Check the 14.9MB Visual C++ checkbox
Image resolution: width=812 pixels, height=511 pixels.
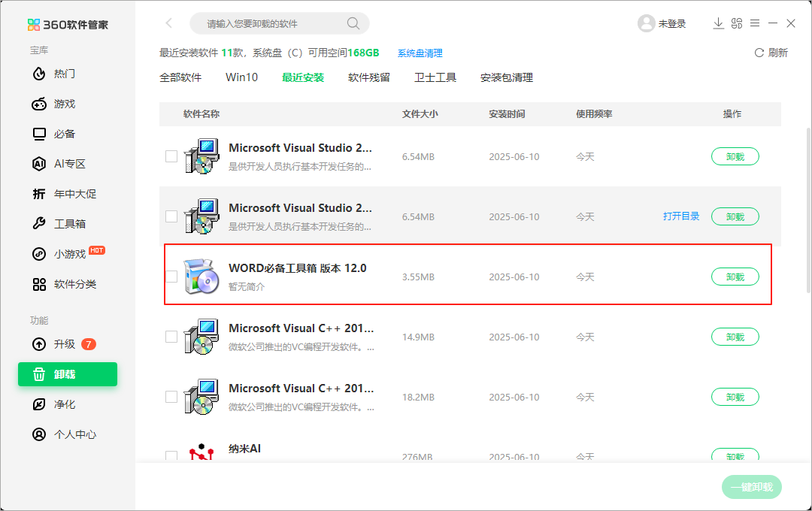tap(171, 337)
